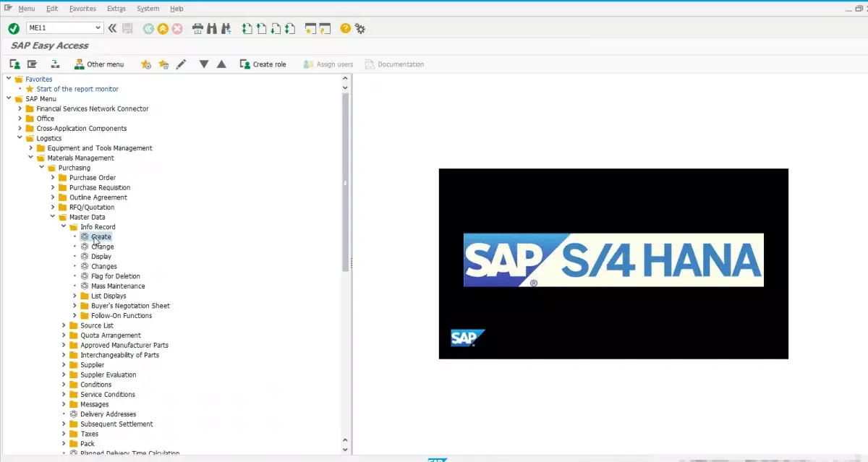The height and width of the screenshot is (462, 868).
Task: Expand Cross-Application Components folder
Action: click(x=20, y=129)
